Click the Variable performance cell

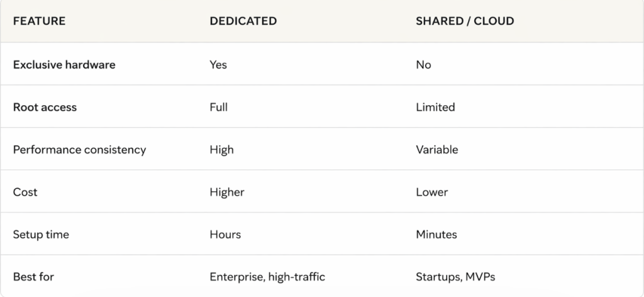[x=436, y=150]
